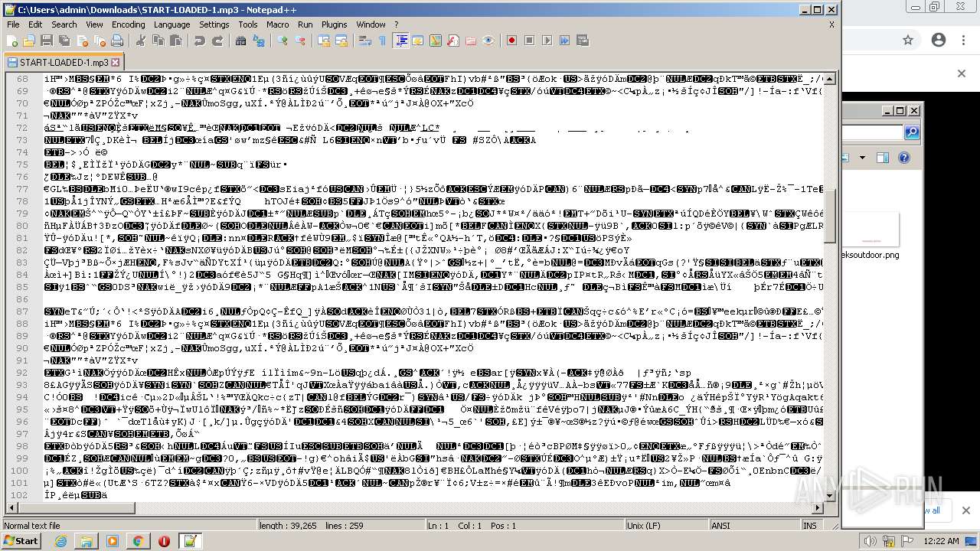Toggle the Monitoring eye icon
Viewport: 980px width, 551px height.
click(488, 41)
